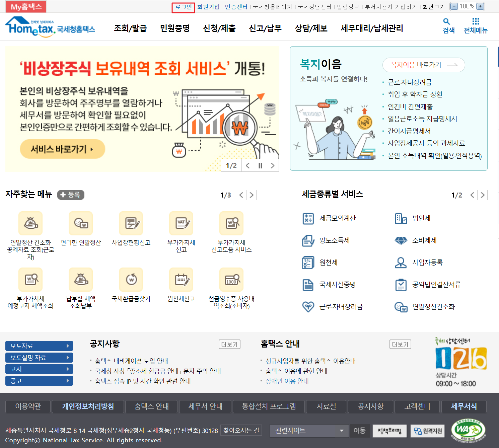Expand the 공고 menu
Viewport: 499px width, 448px height.
tap(39, 381)
